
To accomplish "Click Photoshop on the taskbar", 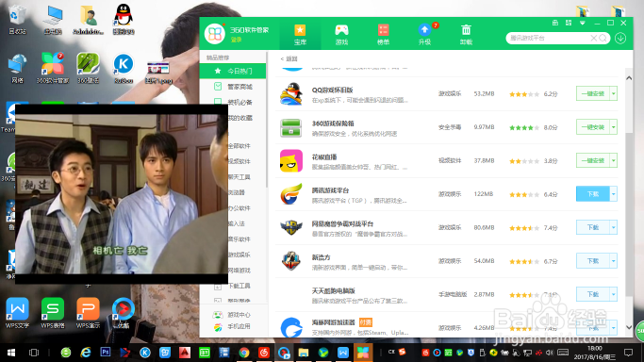I will click(x=106, y=353).
